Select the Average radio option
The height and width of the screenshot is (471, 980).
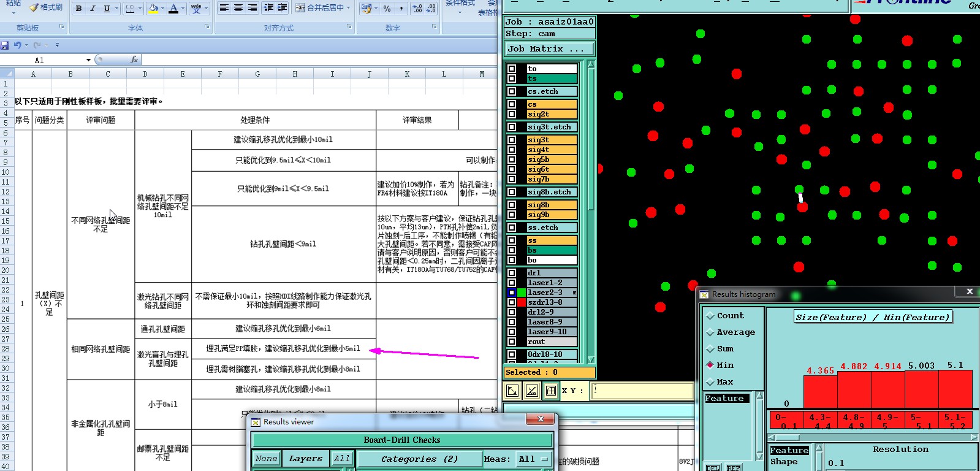pos(710,332)
